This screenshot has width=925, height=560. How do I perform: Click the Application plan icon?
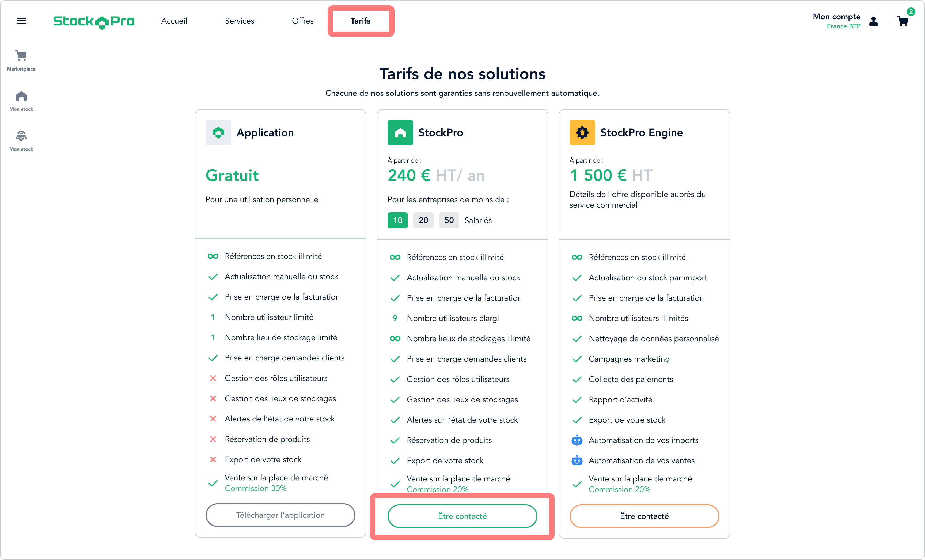tap(218, 133)
